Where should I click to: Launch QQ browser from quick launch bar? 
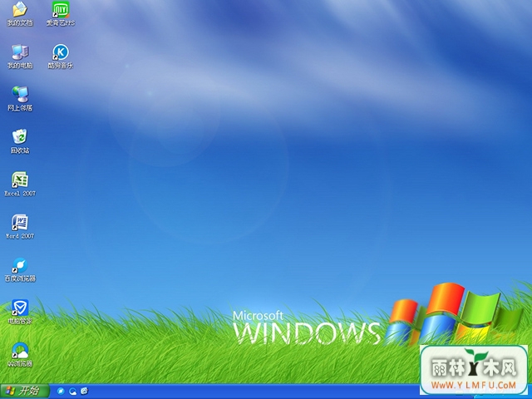(x=72, y=392)
